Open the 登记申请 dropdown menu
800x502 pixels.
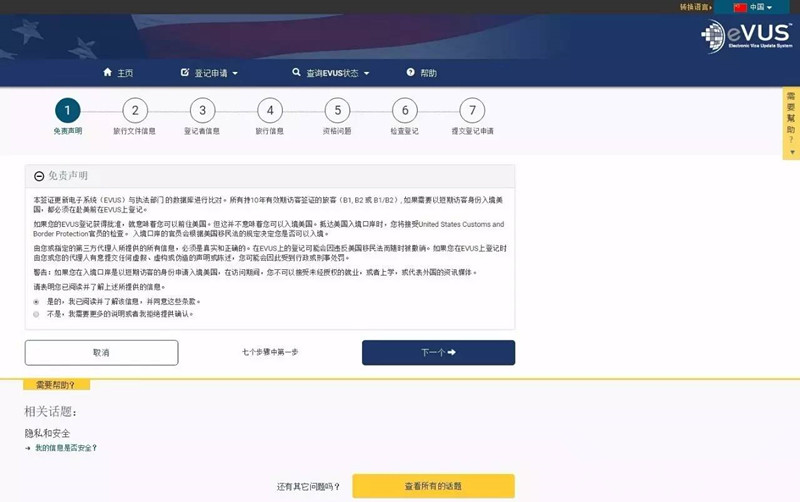[210, 73]
